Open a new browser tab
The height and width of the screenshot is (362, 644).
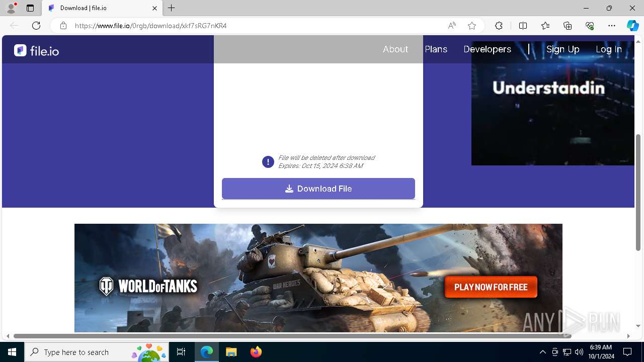coord(172,8)
